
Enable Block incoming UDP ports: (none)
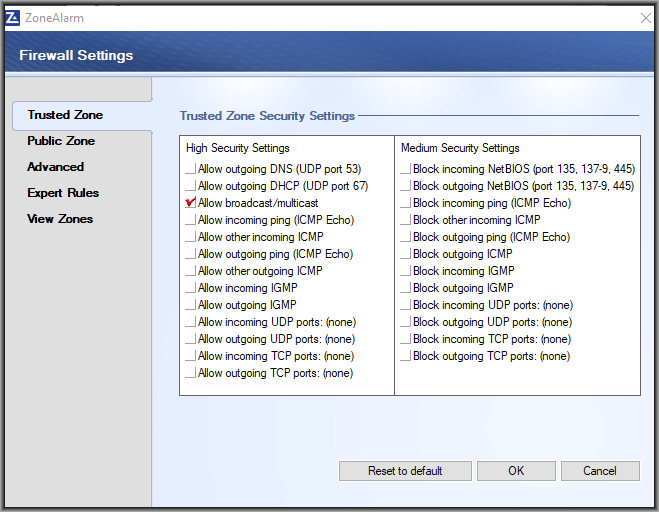click(406, 305)
